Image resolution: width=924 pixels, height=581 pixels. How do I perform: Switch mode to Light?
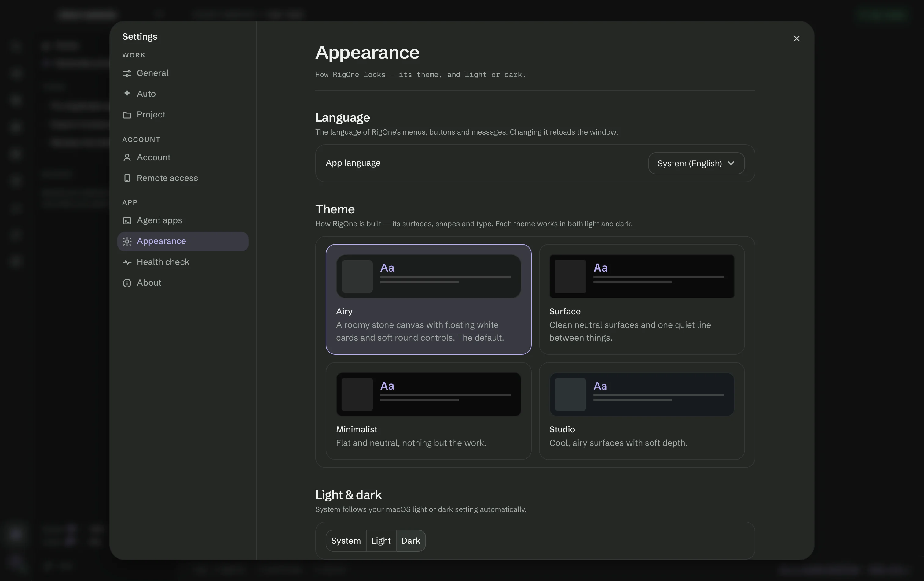[x=381, y=541]
